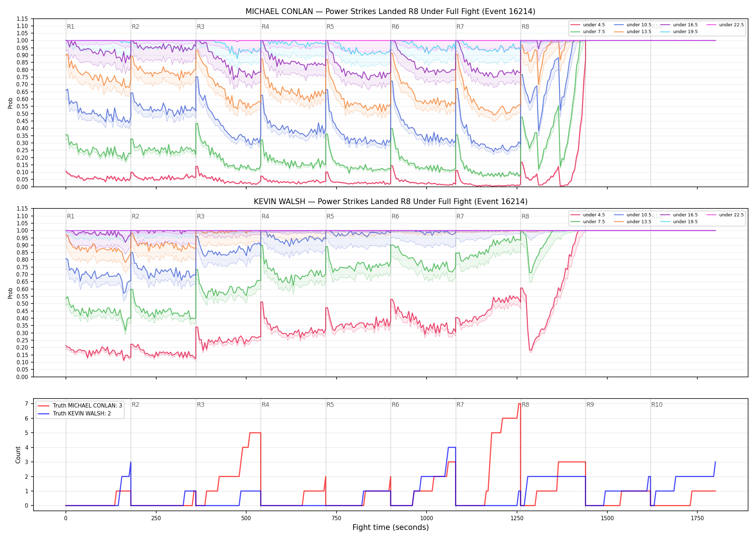The image size is (756, 540).
Task: Click 'under 22.5' legend entry in Conlan chart
Action: 725,25
